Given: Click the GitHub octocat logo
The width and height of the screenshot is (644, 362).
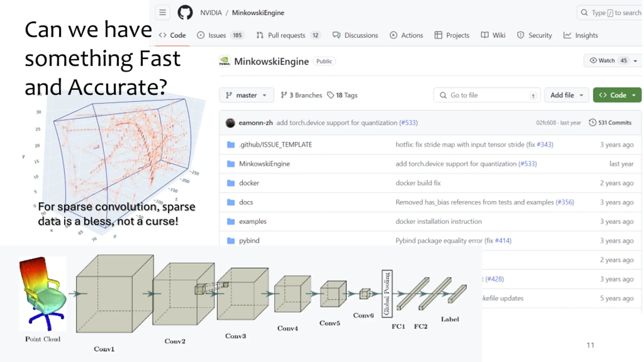Looking at the screenshot, I should click(x=185, y=12).
